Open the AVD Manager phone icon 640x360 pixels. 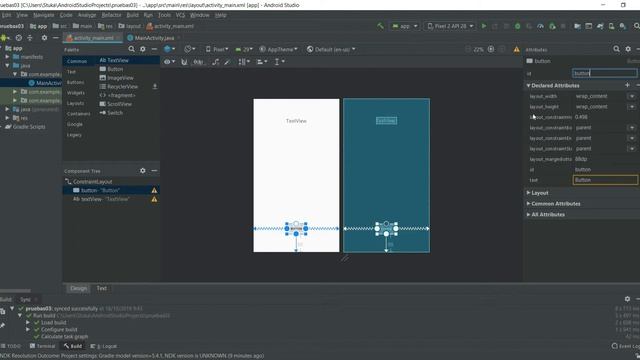(x=611, y=26)
